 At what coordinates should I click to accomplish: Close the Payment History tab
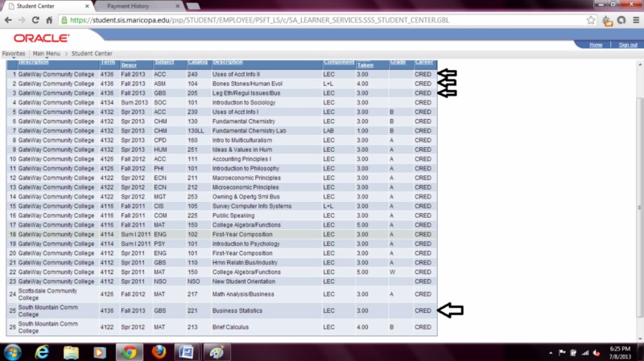click(x=177, y=6)
